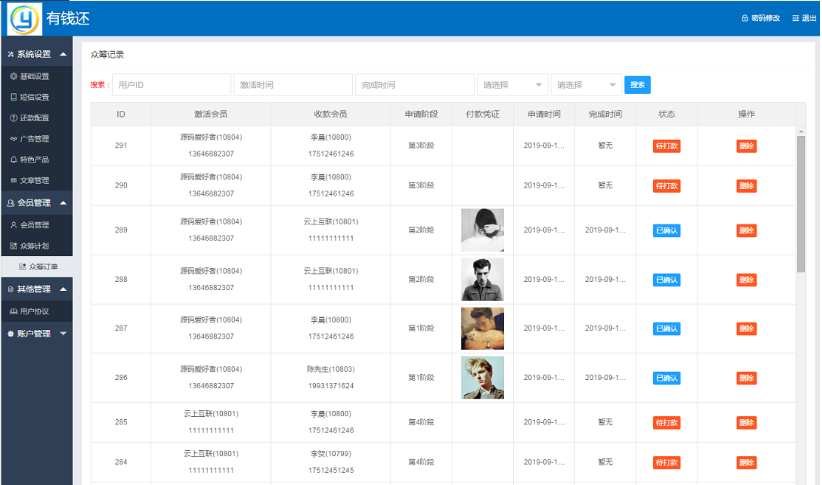Click the 众筹订单 grid icon

click(x=23, y=267)
